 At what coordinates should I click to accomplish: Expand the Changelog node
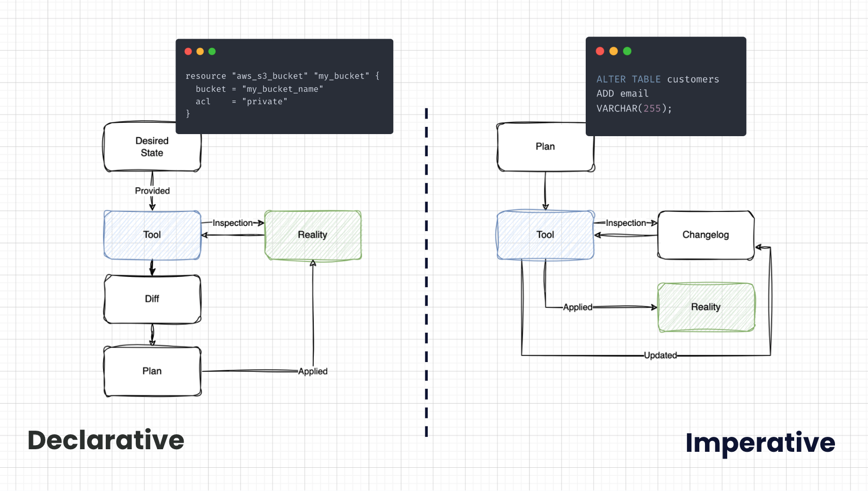point(705,235)
